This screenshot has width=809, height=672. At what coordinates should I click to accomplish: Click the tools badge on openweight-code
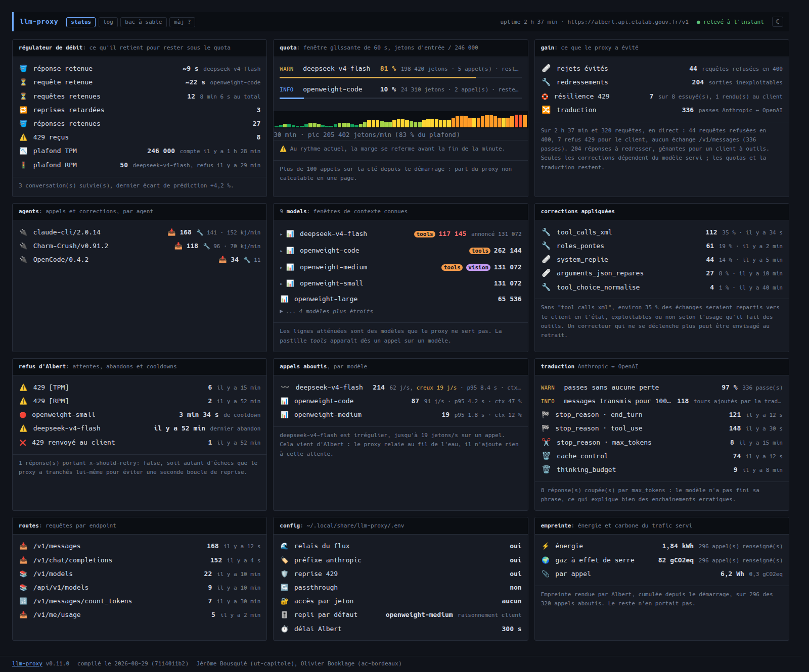(x=480, y=251)
